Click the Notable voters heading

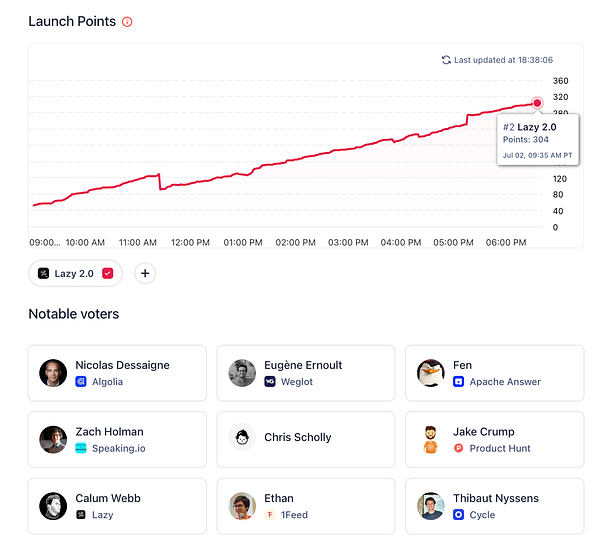pyautogui.click(x=74, y=314)
